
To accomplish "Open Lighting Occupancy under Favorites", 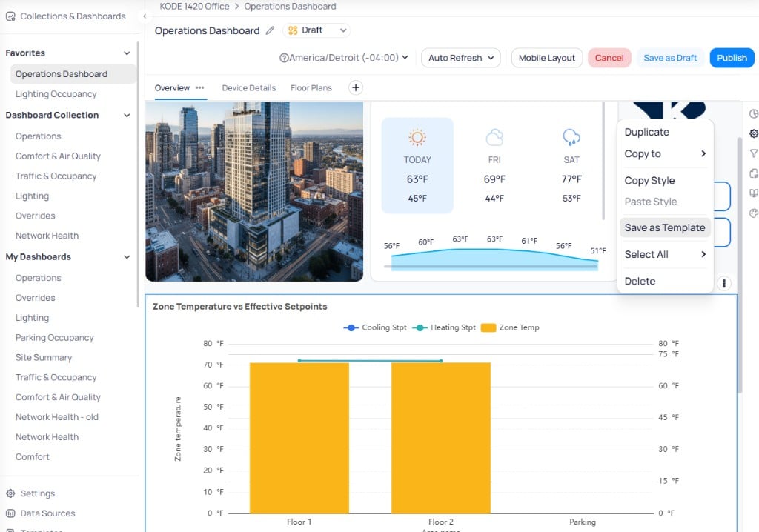I will 56,94.
